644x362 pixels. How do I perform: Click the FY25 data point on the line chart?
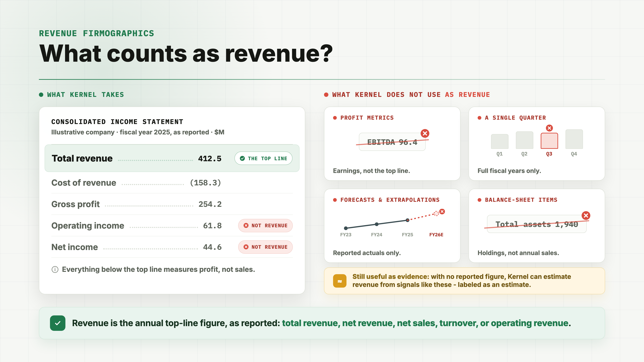tap(408, 220)
